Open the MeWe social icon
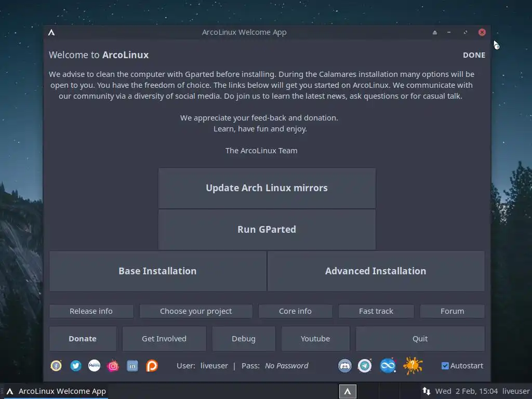This screenshot has height=399, width=532. [x=95, y=365]
